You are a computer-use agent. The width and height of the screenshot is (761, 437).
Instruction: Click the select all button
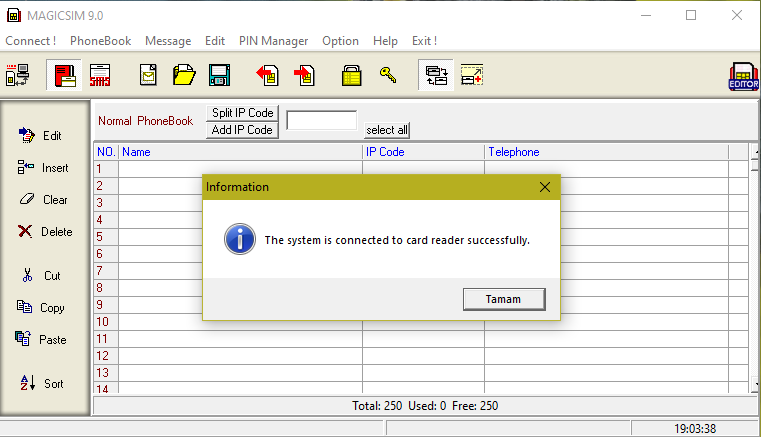pyautogui.click(x=387, y=130)
